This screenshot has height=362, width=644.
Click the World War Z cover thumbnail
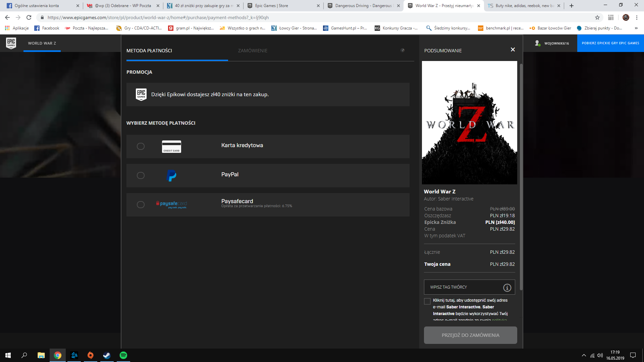pos(469,123)
